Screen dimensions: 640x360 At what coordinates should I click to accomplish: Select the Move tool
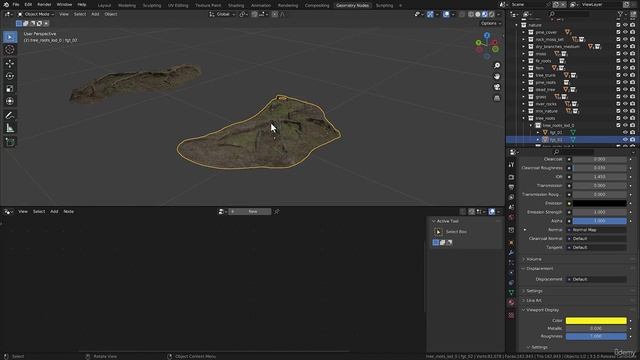(x=10, y=64)
